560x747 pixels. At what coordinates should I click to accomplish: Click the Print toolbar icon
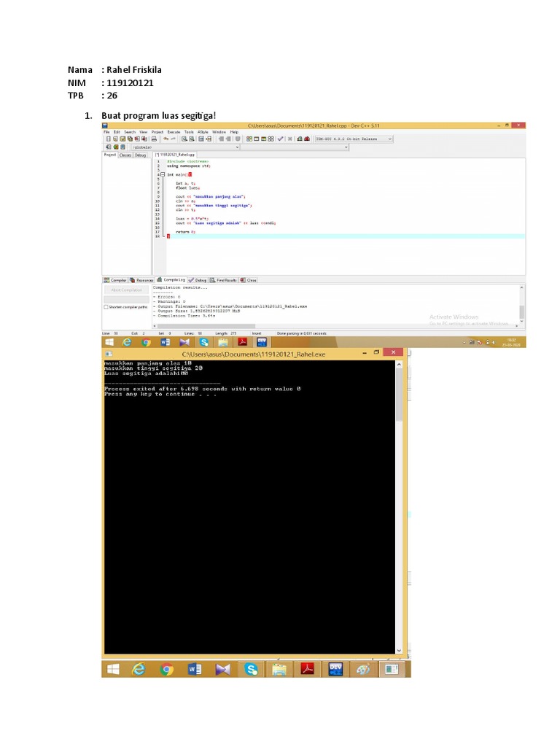tap(154, 139)
